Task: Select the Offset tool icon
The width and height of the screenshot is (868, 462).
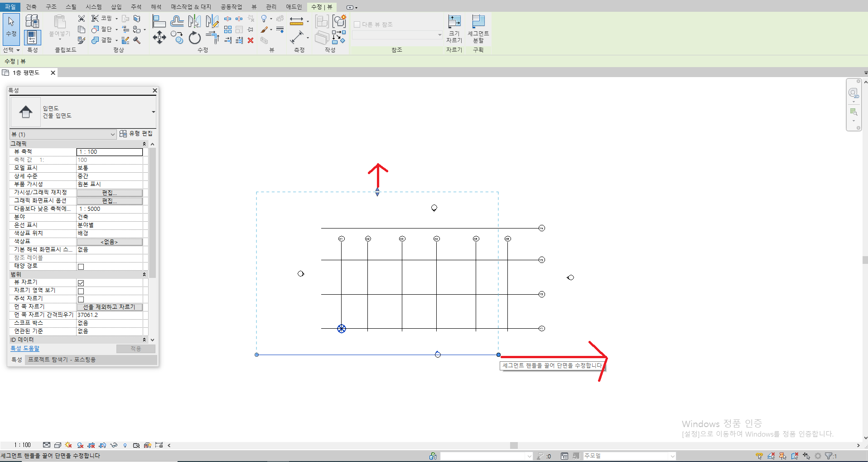Action: click(177, 21)
